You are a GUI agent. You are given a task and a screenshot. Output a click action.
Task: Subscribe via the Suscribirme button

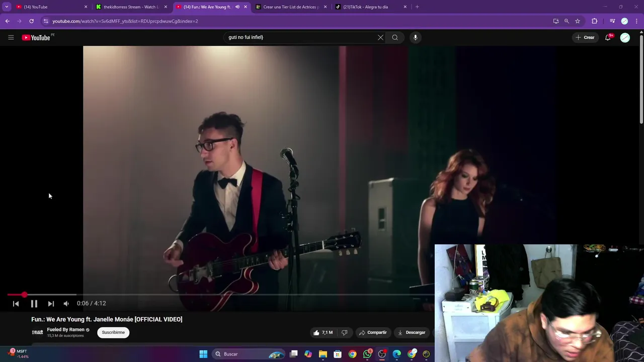(x=113, y=332)
